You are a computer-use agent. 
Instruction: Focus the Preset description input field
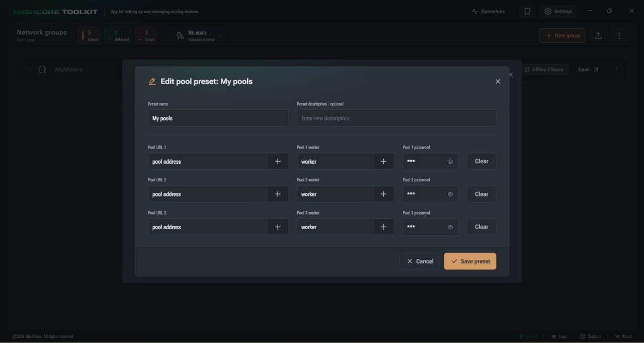(x=396, y=118)
